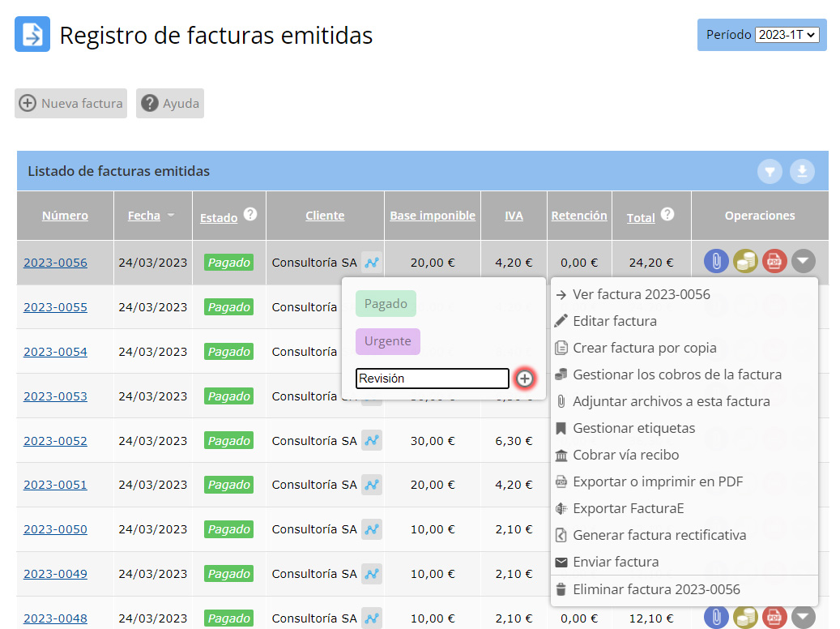Click the Ayuda button
The width and height of the screenshot is (840, 629).
[x=170, y=103]
